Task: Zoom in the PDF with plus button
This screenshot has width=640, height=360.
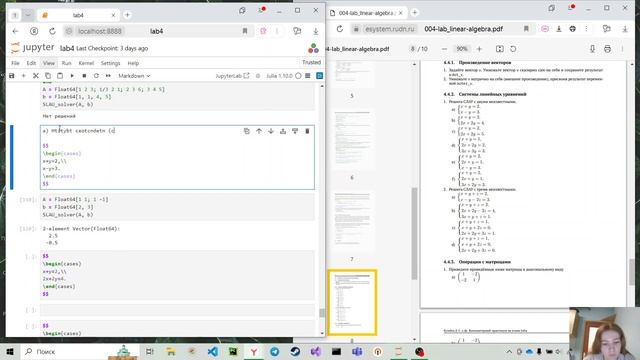Action: (x=479, y=49)
